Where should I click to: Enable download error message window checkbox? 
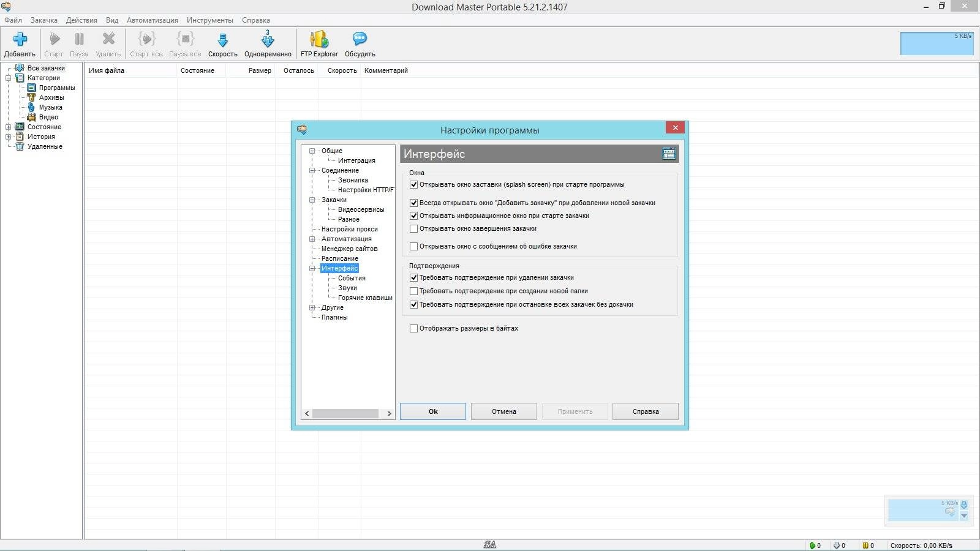pos(413,246)
